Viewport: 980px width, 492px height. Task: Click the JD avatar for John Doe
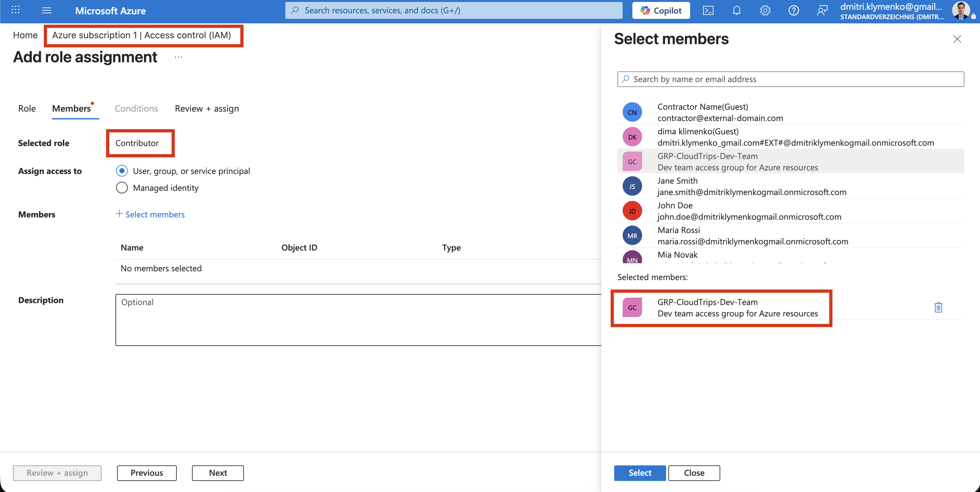click(632, 211)
